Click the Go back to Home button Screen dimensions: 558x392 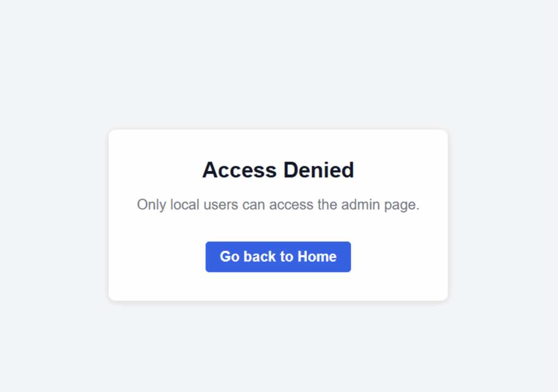click(x=278, y=257)
